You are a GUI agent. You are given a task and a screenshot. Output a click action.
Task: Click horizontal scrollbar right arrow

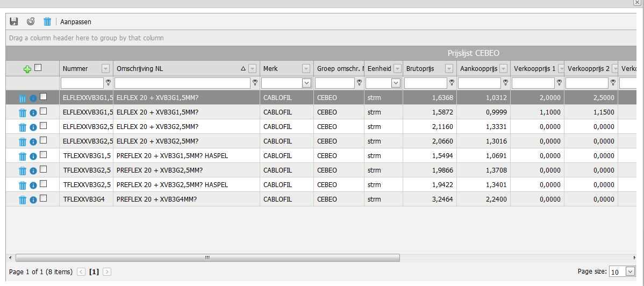point(634,258)
